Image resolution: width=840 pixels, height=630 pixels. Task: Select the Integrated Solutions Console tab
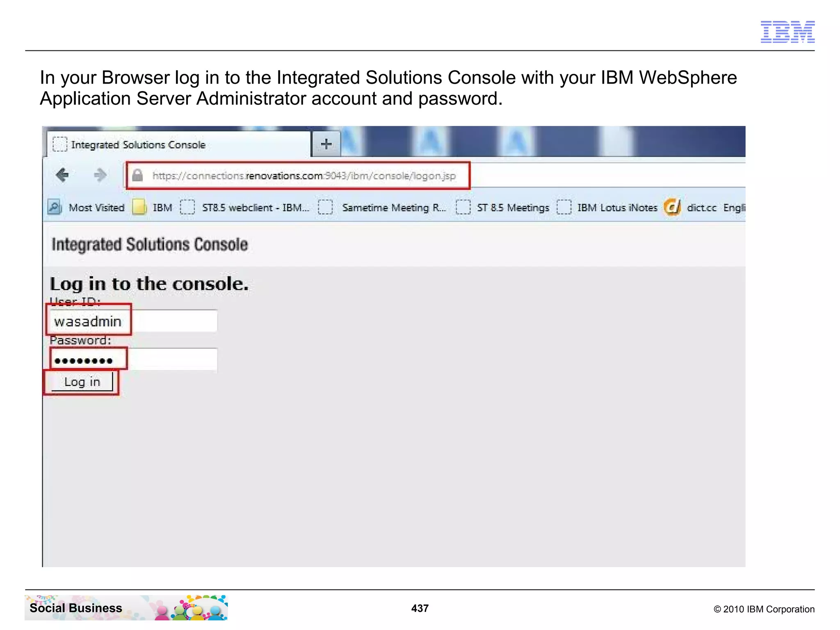click(178, 144)
